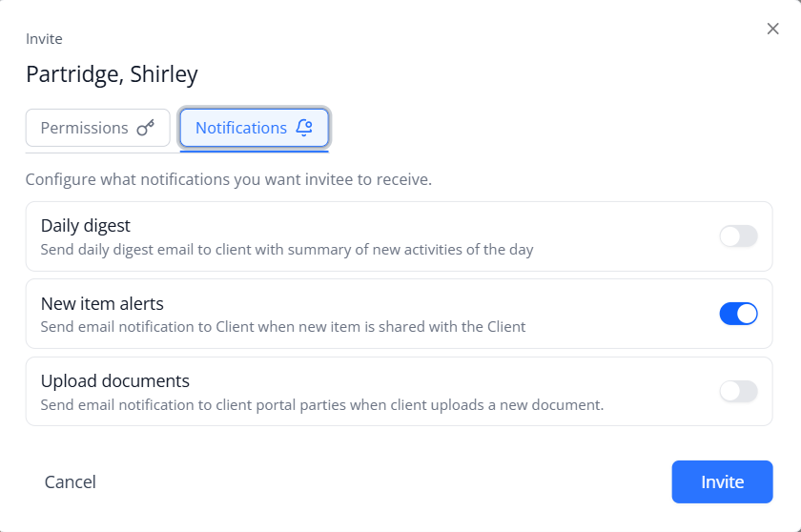This screenshot has height=532, width=801.
Task: Click the 'Send daily digest email' description
Action: tap(287, 250)
